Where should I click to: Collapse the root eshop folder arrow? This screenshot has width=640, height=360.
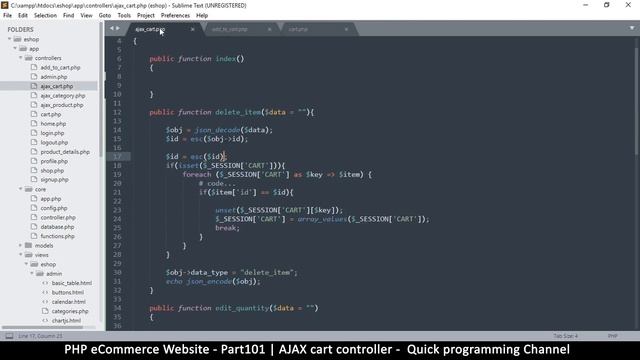[x=9, y=39]
